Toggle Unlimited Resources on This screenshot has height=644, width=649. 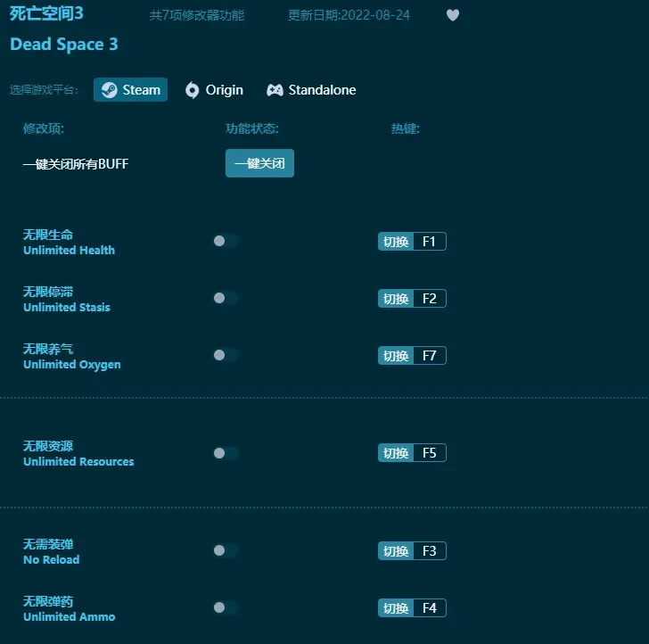coord(226,453)
